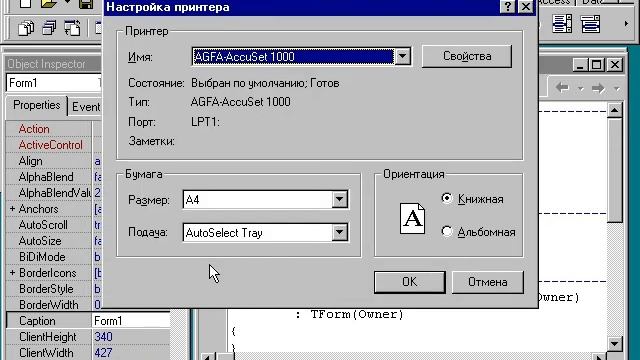Click scroll up arrow in code editor
Screen dimensions: 640x360
click(614, 110)
